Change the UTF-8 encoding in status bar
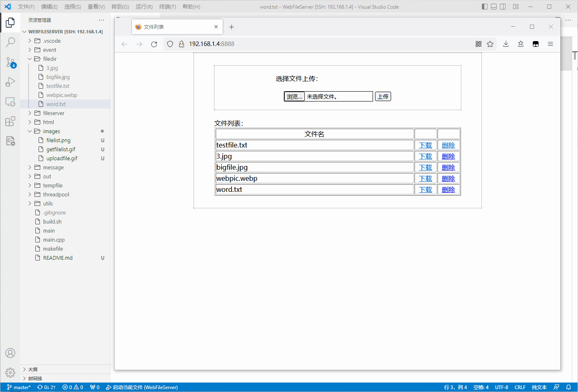Viewport: 578px width, 392px height. (x=502, y=387)
